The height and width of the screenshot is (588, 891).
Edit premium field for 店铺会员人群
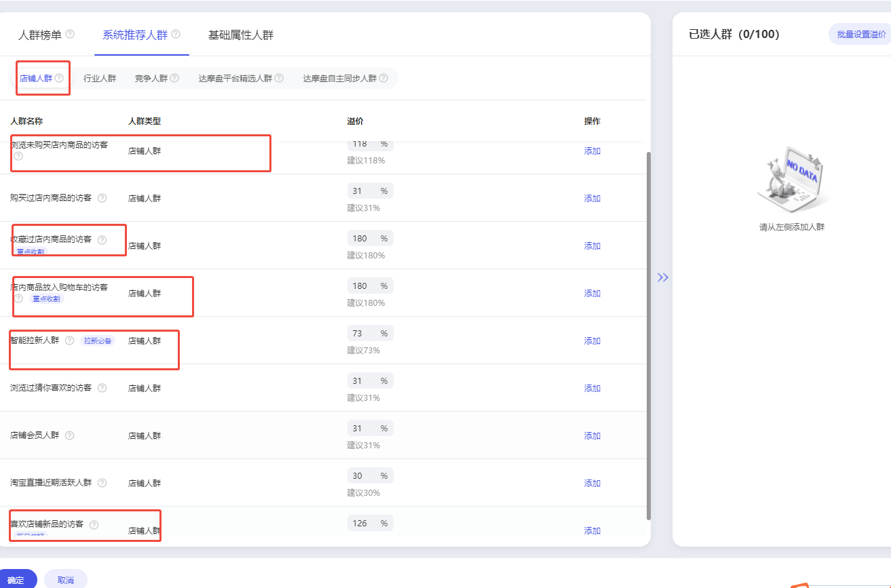click(x=363, y=429)
